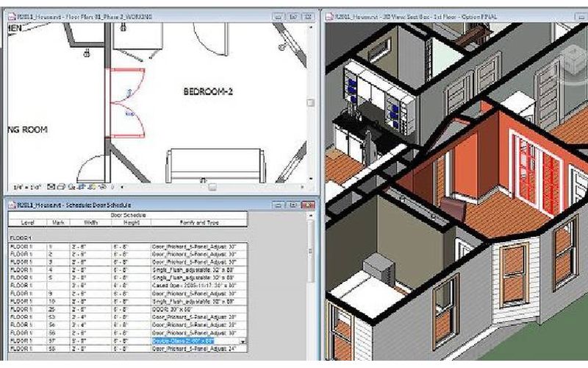Viewport: 588px width, 368px height.
Task: Click the Level column header
Action: (x=27, y=223)
